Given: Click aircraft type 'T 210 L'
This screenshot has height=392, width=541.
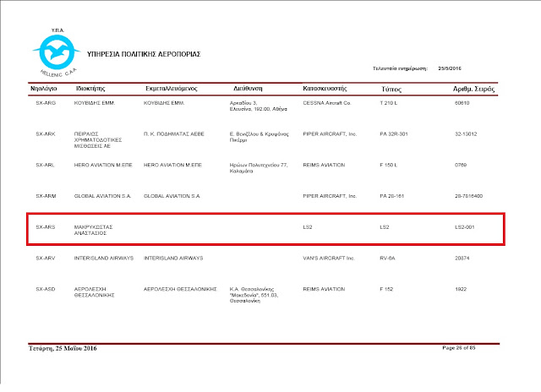Looking at the screenshot, I should tap(389, 103).
